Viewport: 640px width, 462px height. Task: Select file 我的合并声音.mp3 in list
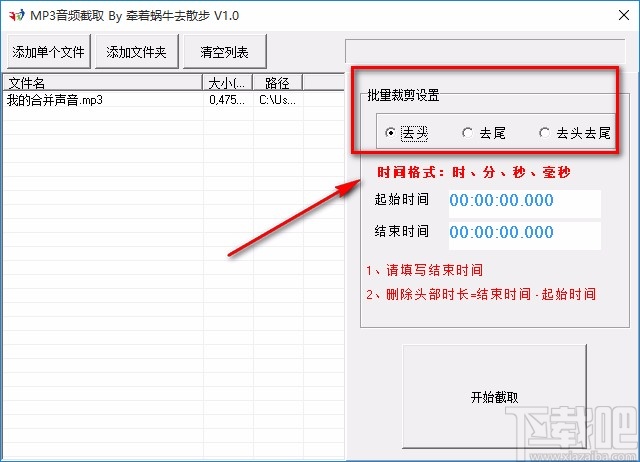click(55, 100)
